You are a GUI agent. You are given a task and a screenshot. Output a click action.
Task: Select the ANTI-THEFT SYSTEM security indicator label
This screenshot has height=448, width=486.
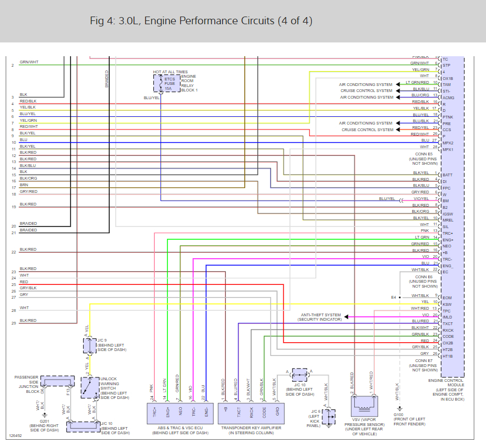click(x=320, y=317)
